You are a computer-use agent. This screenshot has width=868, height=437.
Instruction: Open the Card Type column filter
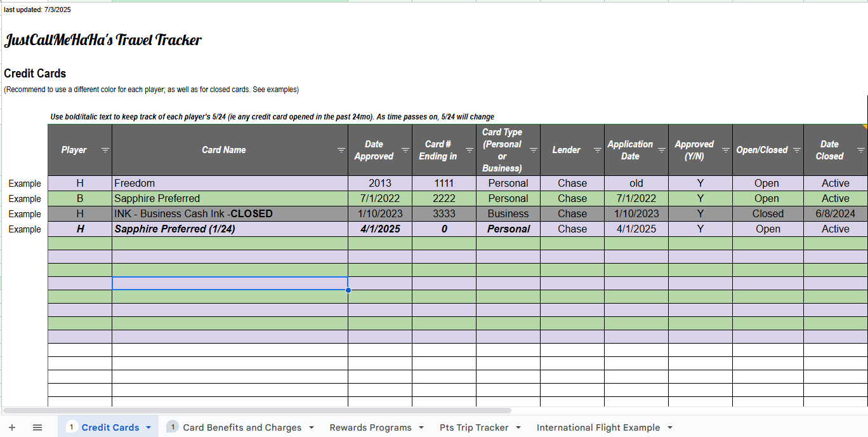pyautogui.click(x=534, y=150)
